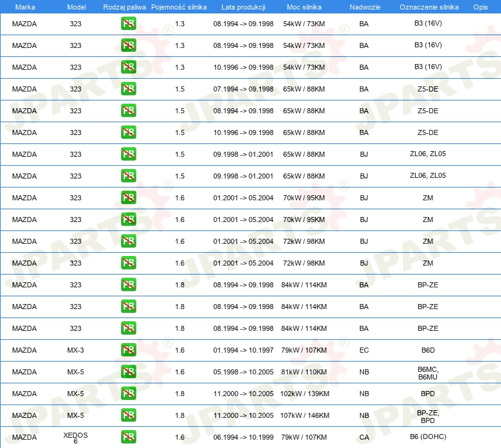Viewport: 501px width, 448px height.
Task: Click the 107kW / 146KM power cell
Action: tap(304, 415)
